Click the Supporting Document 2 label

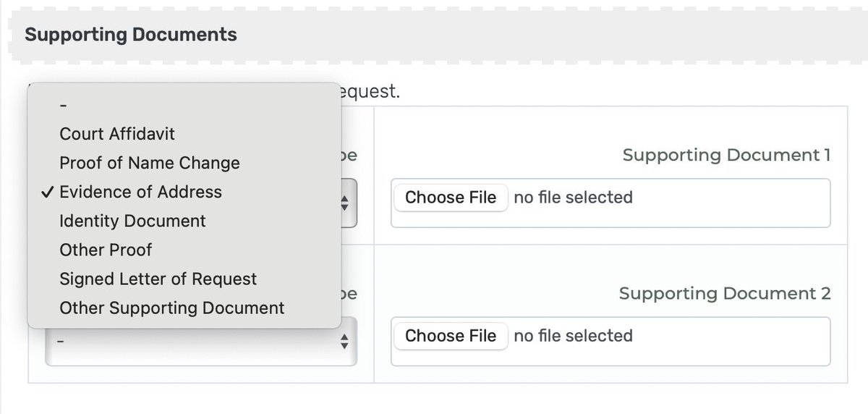(725, 293)
